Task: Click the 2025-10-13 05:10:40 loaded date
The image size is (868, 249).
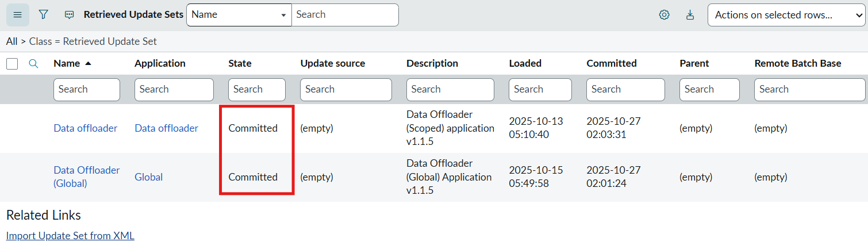Action: (x=536, y=128)
